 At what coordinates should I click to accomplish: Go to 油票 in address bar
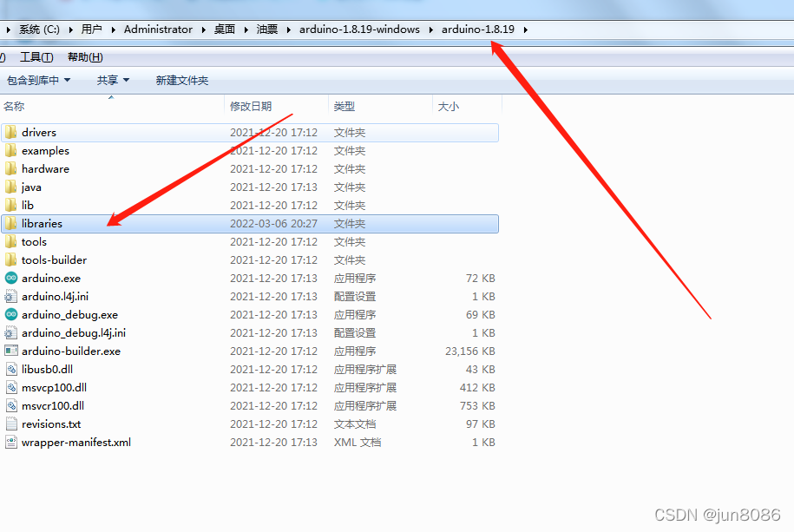pos(267,30)
